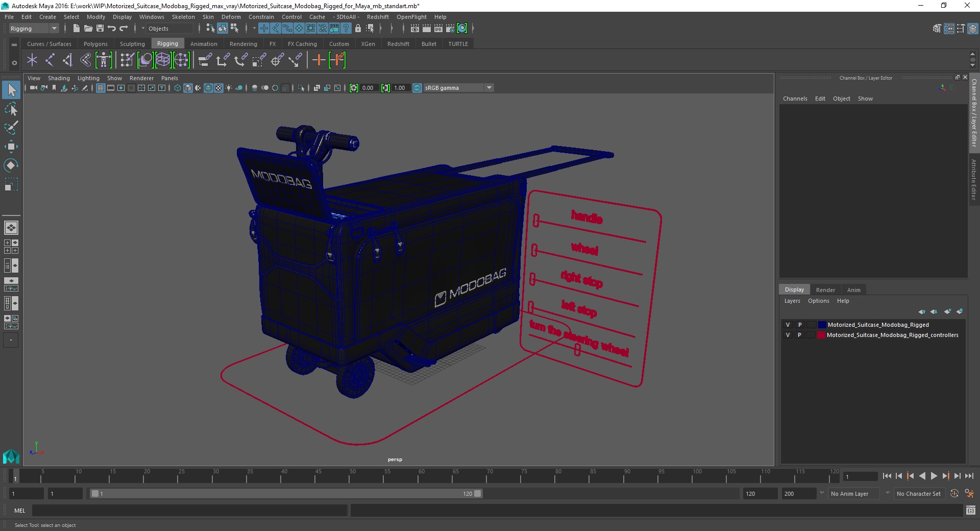The width and height of the screenshot is (980, 531).
Task: Click the Play forwards button
Action: point(934,476)
